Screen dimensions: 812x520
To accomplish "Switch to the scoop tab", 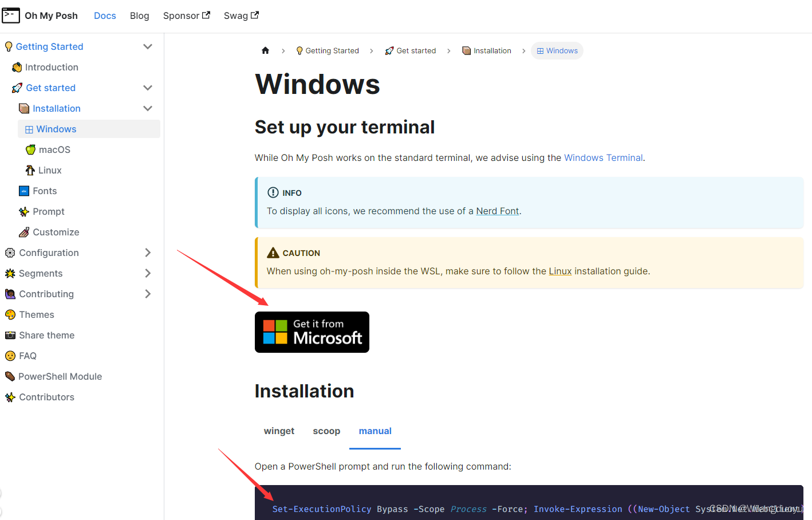I will [326, 431].
